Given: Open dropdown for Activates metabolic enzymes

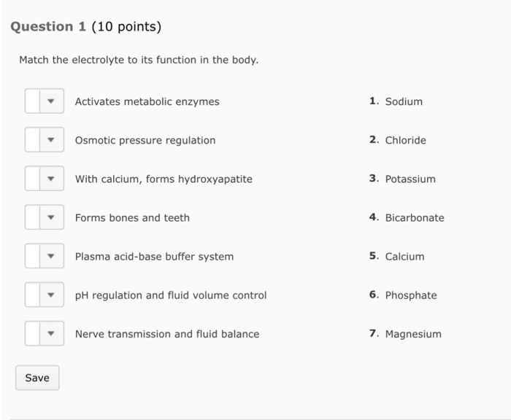Looking at the screenshot, I should [x=45, y=101].
